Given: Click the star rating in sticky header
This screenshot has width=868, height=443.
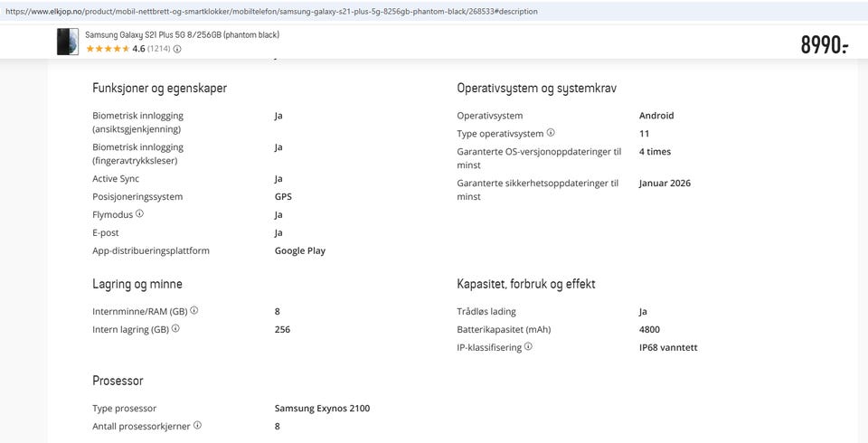Looking at the screenshot, I should point(108,49).
